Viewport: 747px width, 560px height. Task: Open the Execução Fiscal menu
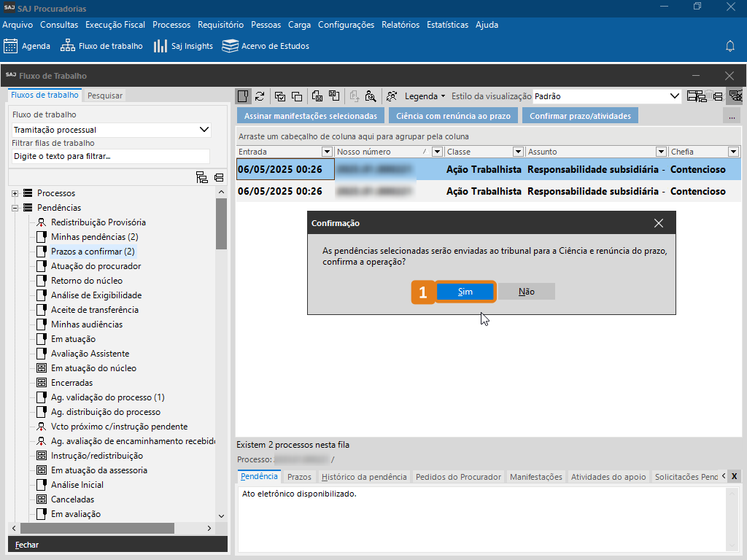tap(115, 25)
